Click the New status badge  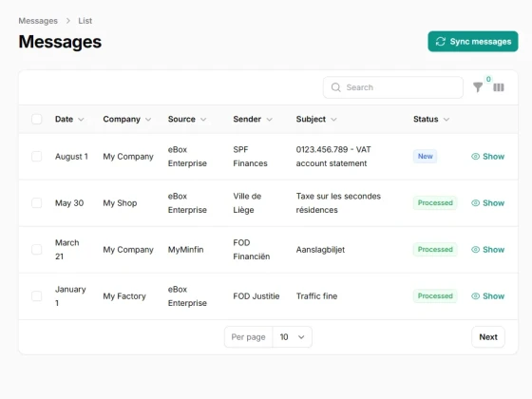pos(426,156)
